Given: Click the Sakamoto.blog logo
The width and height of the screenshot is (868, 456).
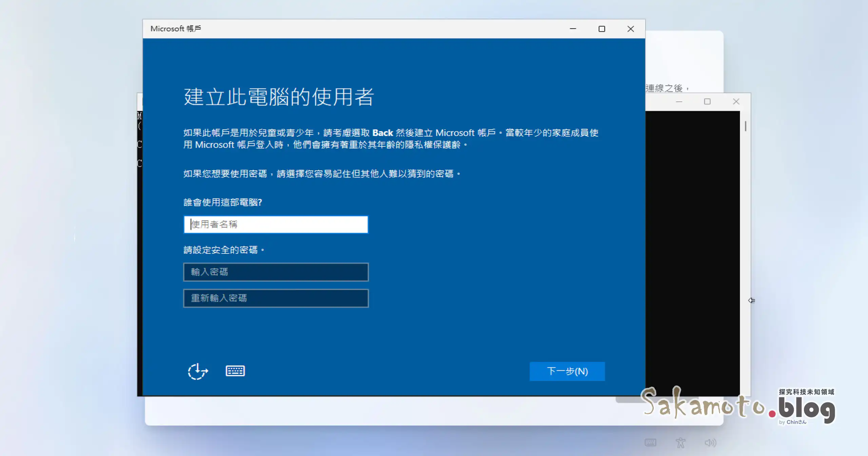Looking at the screenshot, I should (739, 407).
